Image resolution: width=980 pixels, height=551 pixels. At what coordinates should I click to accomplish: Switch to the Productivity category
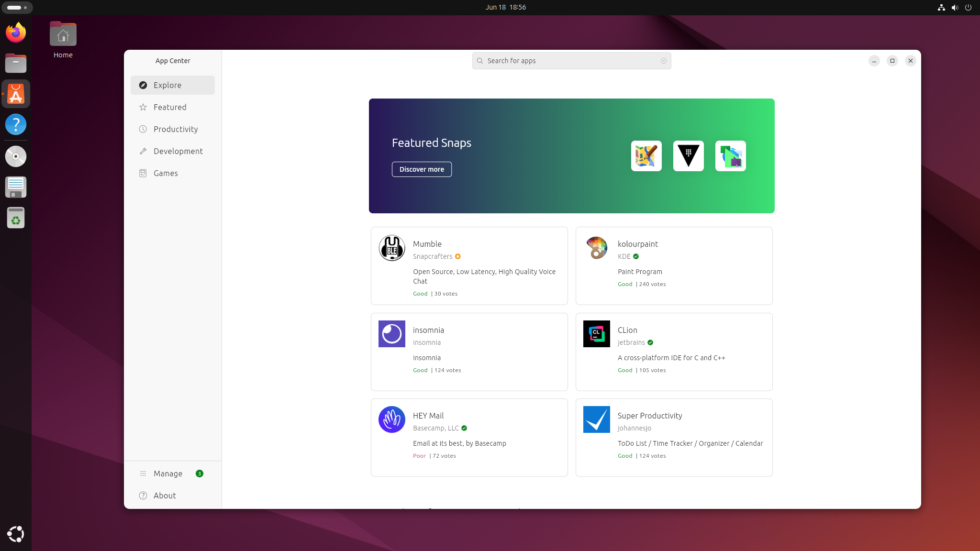[176, 129]
